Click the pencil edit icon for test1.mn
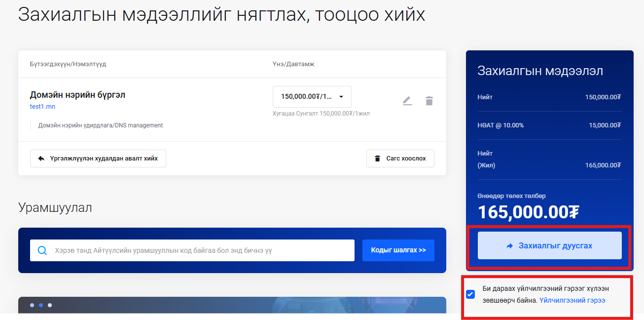The width and height of the screenshot is (644, 320). pyautogui.click(x=407, y=101)
